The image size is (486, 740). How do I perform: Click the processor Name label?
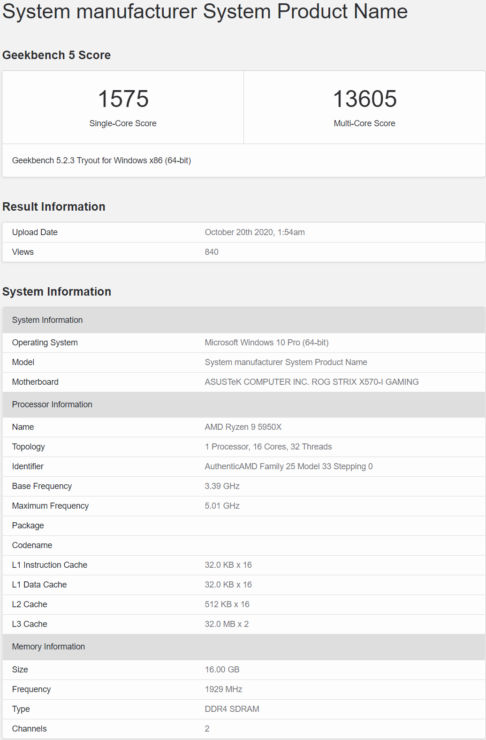coord(23,427)
